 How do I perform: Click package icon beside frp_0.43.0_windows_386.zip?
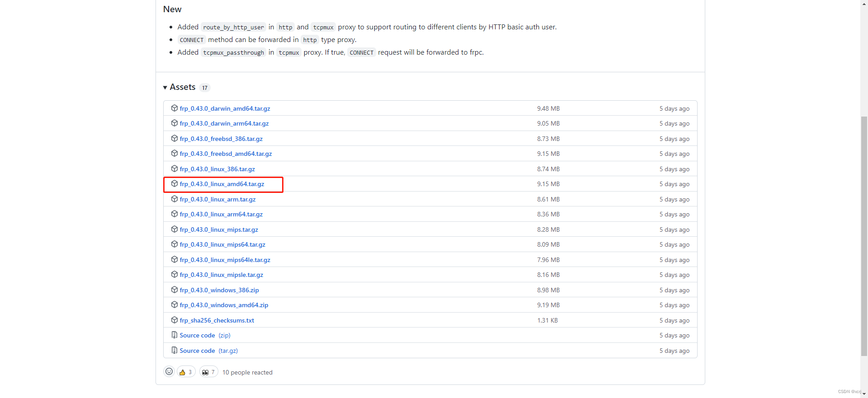[x=175, y=290]
